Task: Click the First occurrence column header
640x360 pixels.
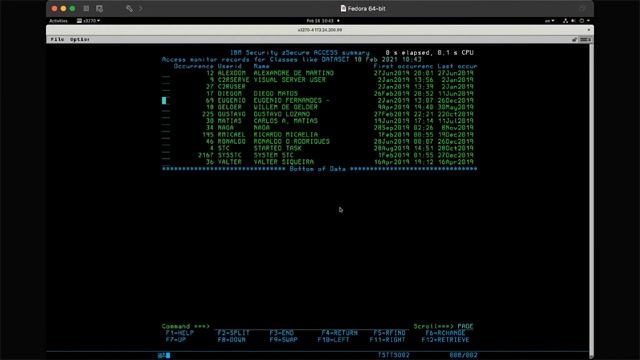Action: pos(403,66)
